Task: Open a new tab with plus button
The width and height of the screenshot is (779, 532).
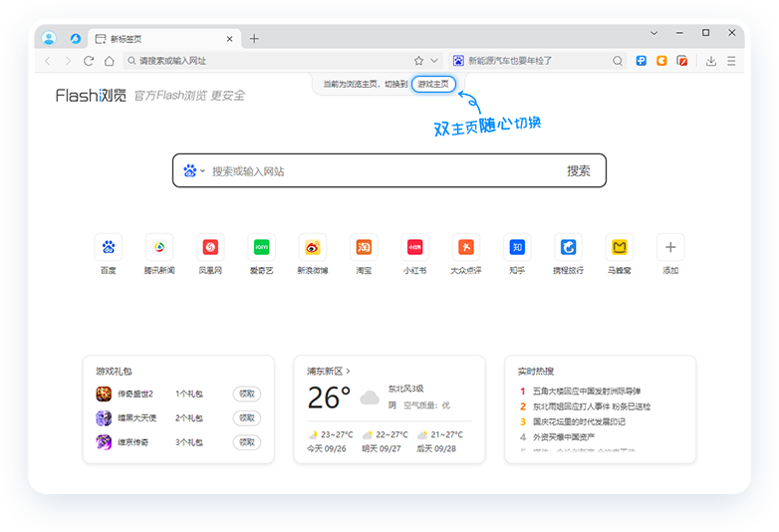Action: tap(254, 39)
